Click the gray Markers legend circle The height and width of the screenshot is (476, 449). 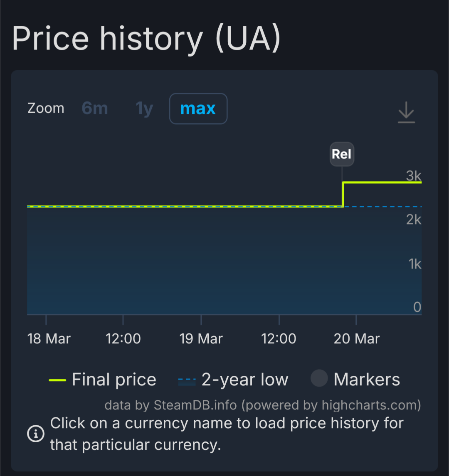coord(319,379)
